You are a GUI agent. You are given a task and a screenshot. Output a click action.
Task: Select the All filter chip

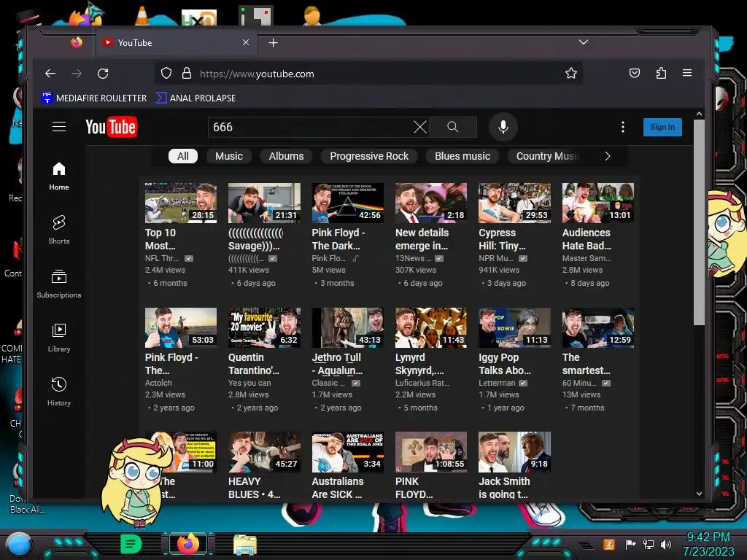(x=183, y=156)
